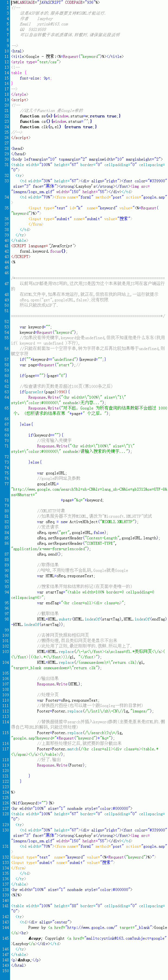Click 'var Footer=oReq.responseText;' line

[68, 700]
